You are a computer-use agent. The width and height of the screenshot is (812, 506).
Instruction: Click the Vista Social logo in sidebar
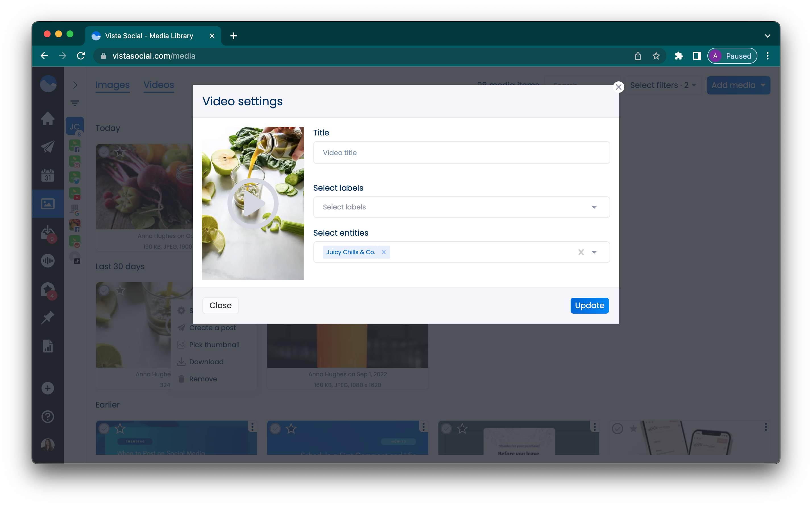click(48, 84)
